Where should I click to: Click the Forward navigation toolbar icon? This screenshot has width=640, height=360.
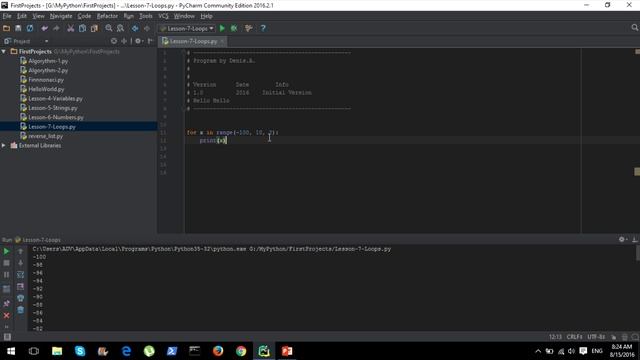pos(147,29)
